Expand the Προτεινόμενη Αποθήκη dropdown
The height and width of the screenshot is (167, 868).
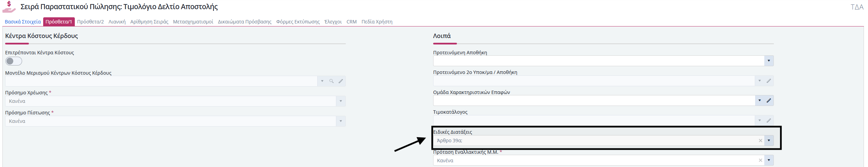[x=769, y=61]
